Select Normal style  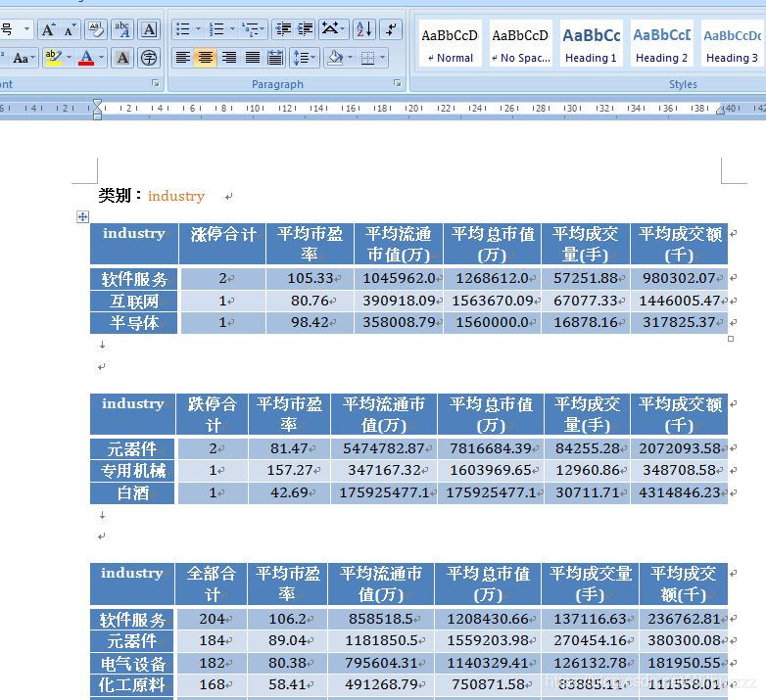(x=451, y=43)
